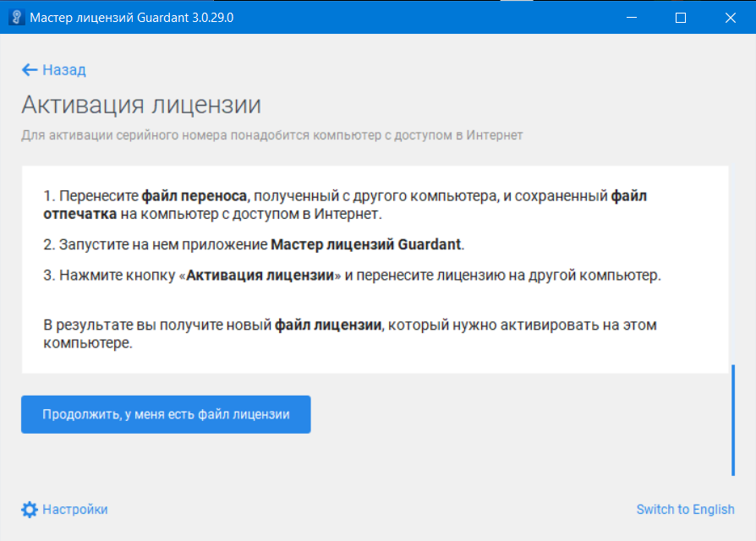The width and height of the screenshot is (756, 541).
Task: Maximize the Guardant wizard window
Action: pos(681,17)
